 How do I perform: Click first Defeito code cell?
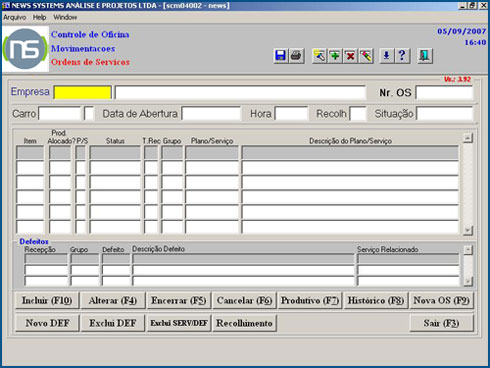click(x=116, y=259)
